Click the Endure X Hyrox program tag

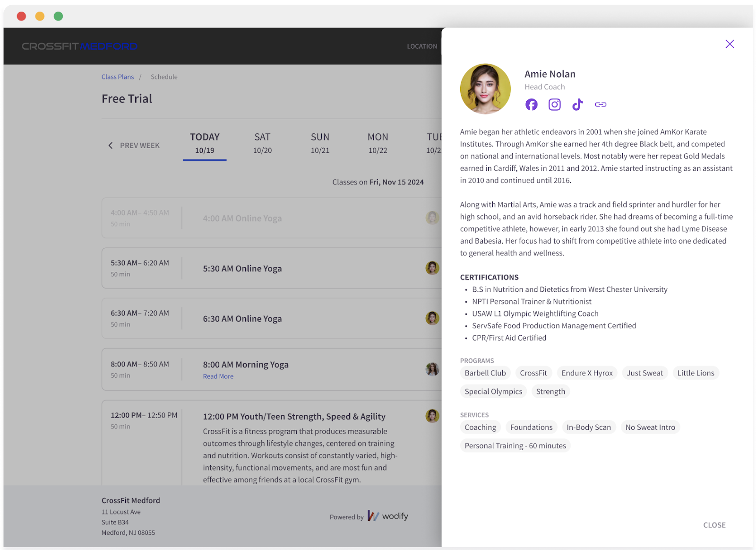click(x=587, y=373)
